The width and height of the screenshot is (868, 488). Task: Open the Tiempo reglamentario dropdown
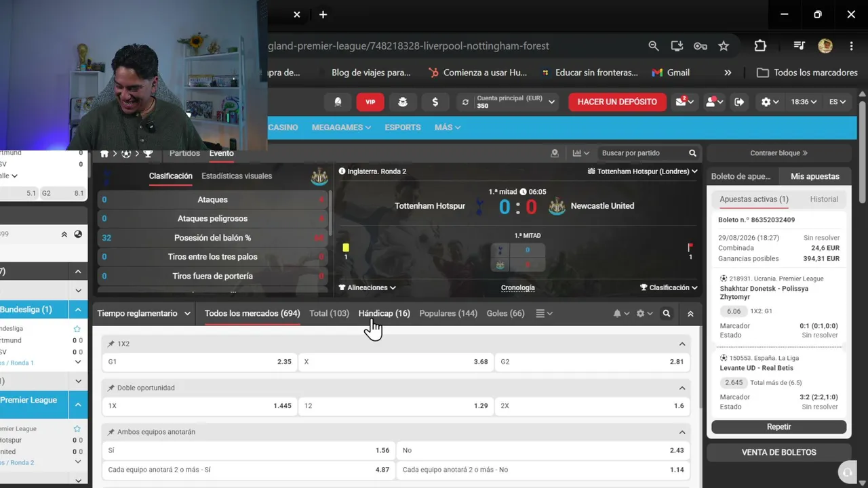click(144, 314)
